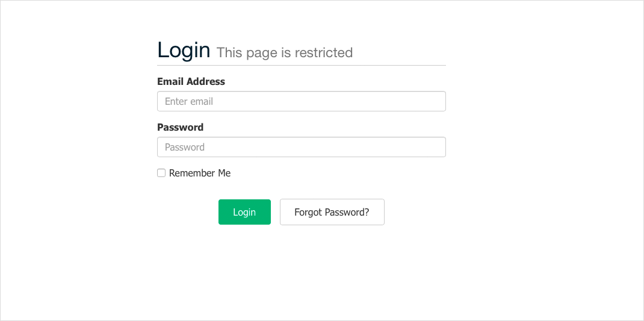Click the grey "Password" placeholder text

[185, 147]
